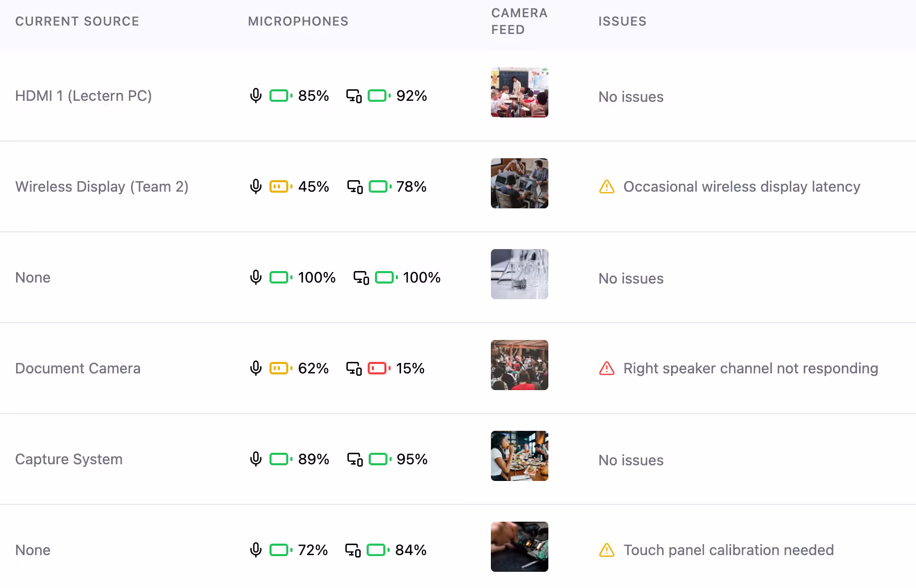Click the yellow 45% microphone battery icon
The image size is (916, 588).
[281, 186]
